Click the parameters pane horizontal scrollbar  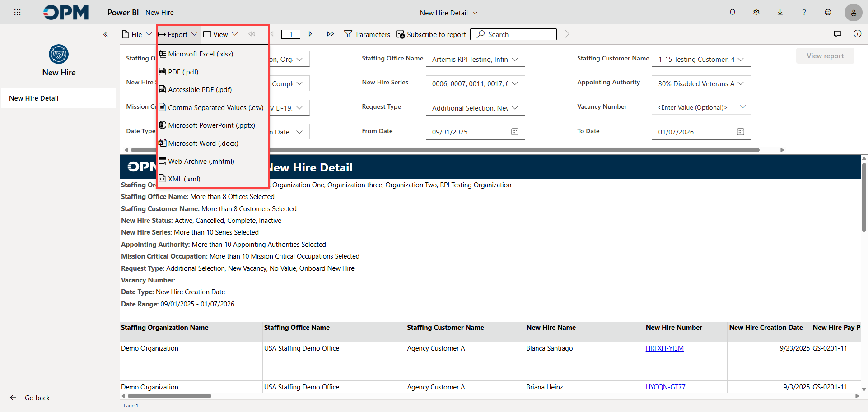pos(445,150)
